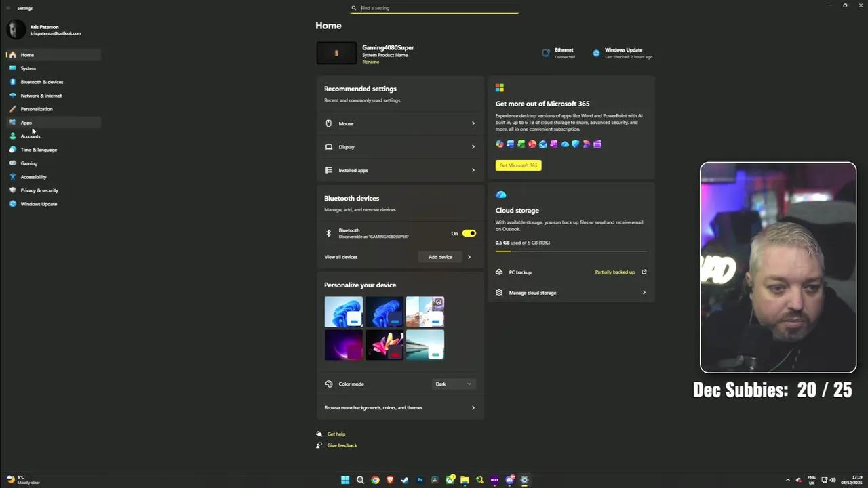Screen dimensions: 868x488
Task: Show hidden system tray icons
Action: pyautogui.click(x=787, y=480)
